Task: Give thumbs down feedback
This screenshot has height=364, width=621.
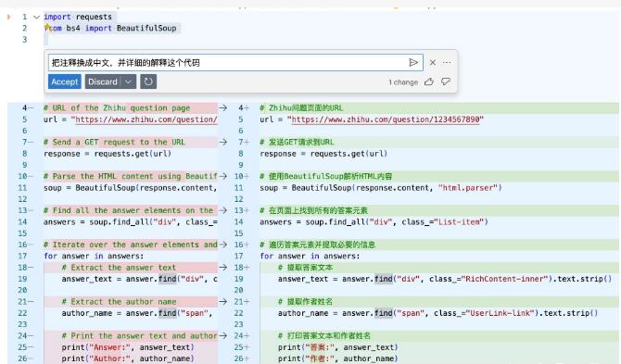Action: 446,82
